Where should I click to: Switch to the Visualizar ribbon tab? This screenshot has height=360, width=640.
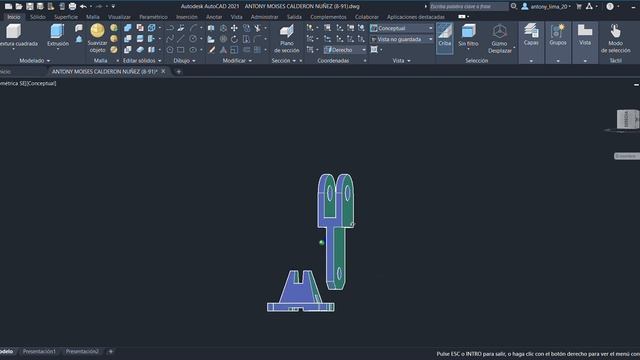coord(119,17)
